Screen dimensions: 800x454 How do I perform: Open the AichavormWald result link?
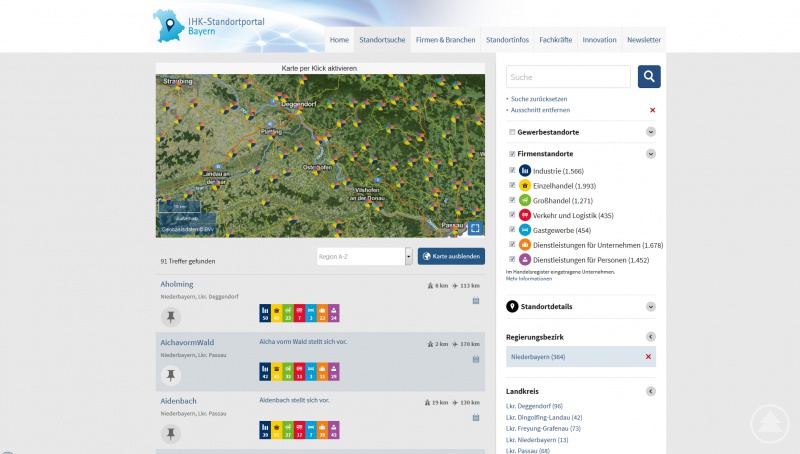tap(187, 342)
